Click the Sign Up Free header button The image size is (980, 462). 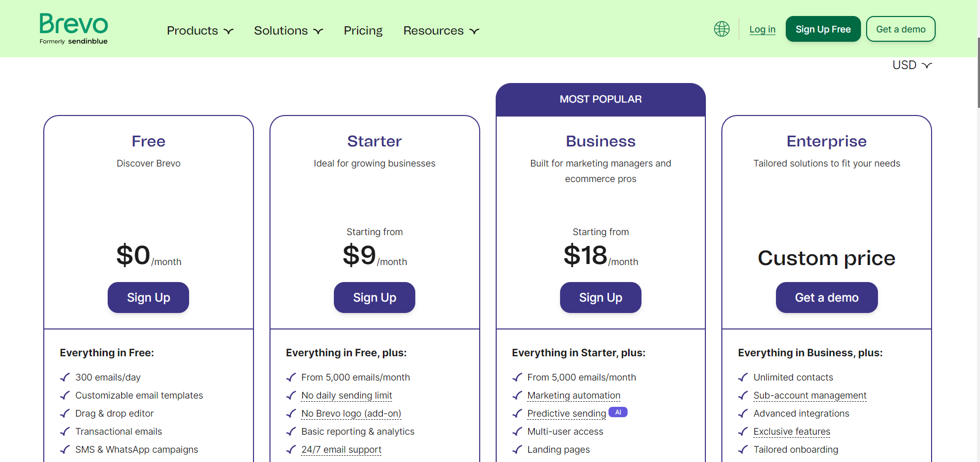[x=823, y=29]
